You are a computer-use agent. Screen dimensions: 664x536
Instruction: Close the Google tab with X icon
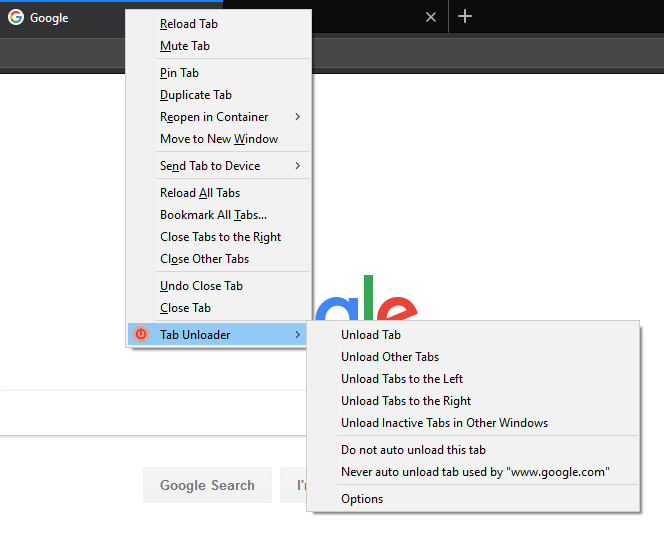(431, 17)
